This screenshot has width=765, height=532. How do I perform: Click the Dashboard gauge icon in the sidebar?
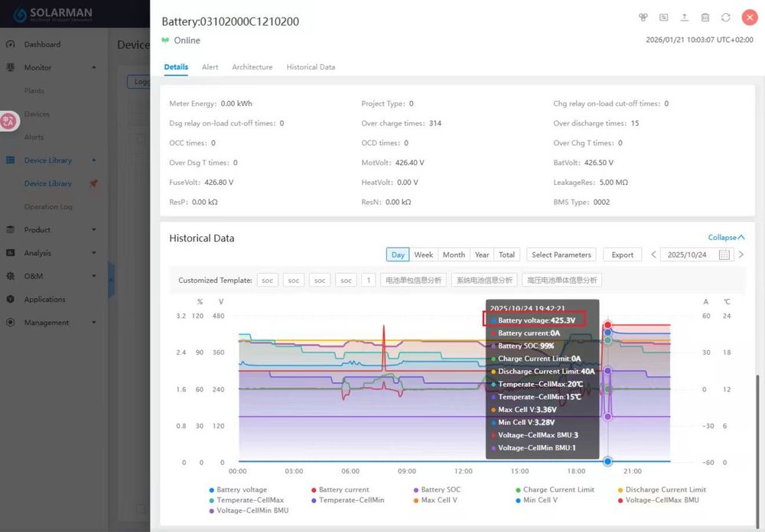(11, 44)
